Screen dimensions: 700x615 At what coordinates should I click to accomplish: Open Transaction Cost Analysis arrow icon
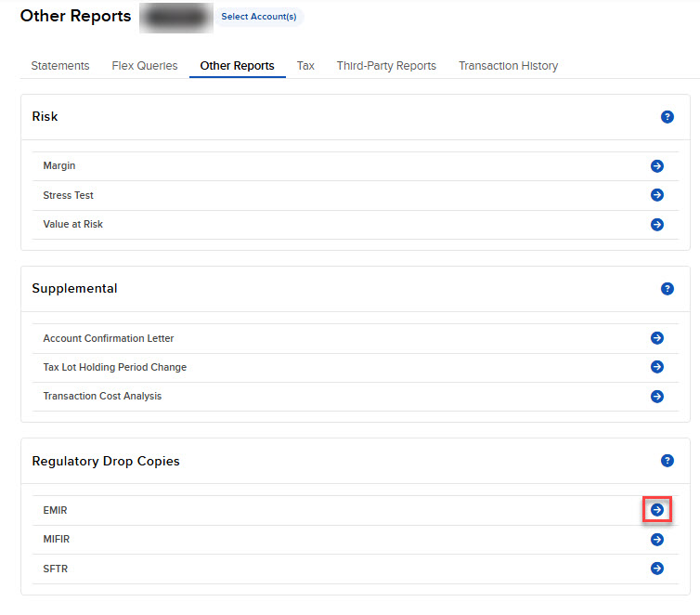pos(656,397)
